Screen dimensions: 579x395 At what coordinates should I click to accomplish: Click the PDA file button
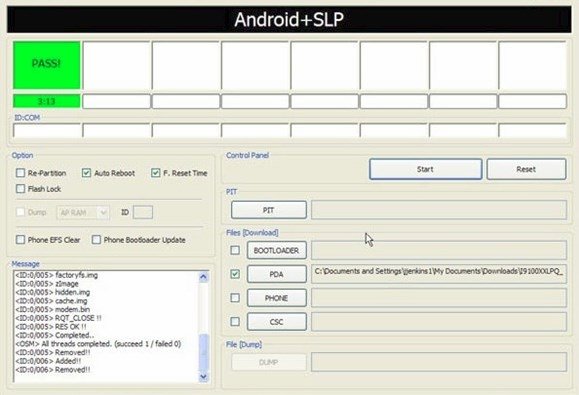pos(277,274)
